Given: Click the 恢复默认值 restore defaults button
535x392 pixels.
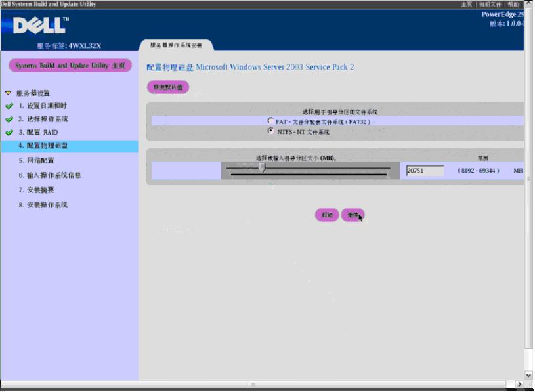Looking at the screenshot, I should pyautogui.click(x=168, y=87).
